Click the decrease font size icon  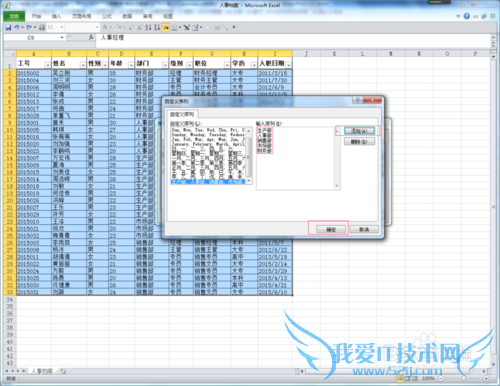(x=131, y=27)
